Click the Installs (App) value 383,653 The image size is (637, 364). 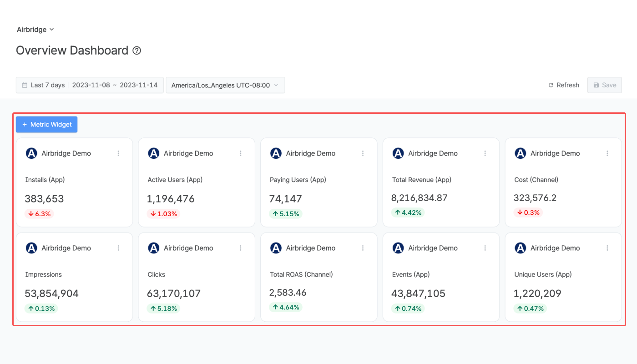(x=44, y=199)
